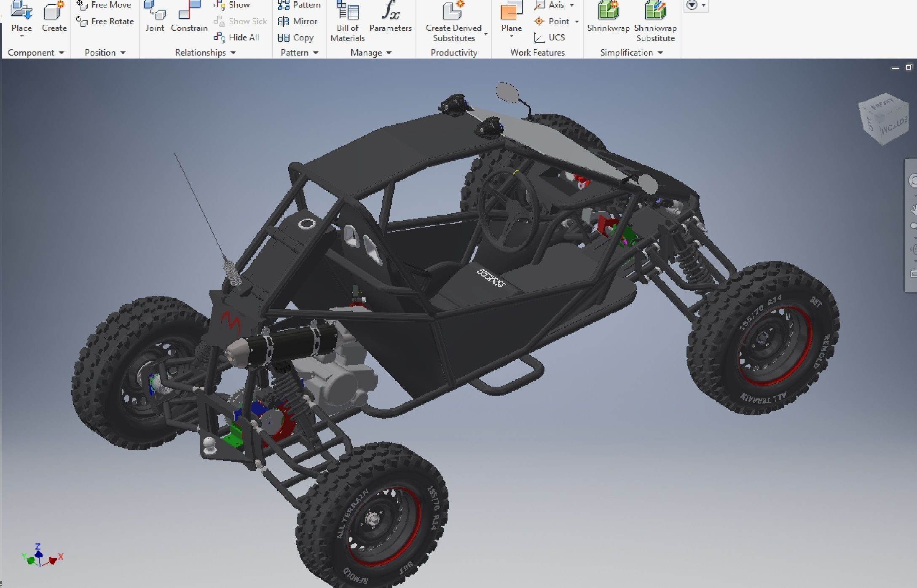Viewport: 917px width, 588px height.
Task: Activate Free Rotate
Action: click(x=105, y=21)
